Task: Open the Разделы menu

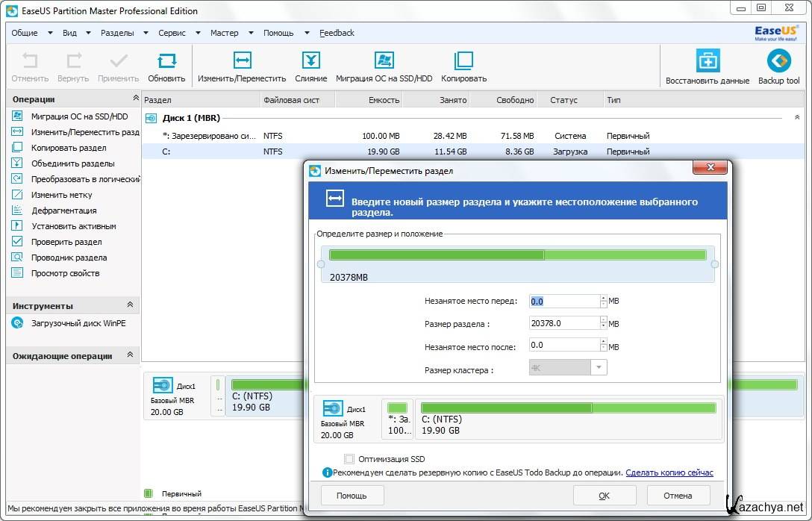Action: coord(117,33)
